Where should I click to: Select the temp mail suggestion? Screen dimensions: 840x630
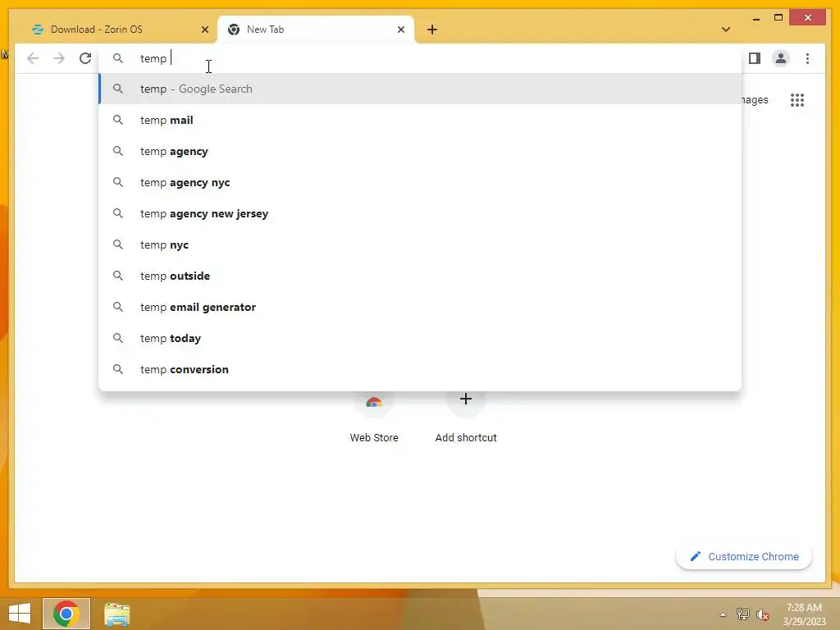(420, 120)
